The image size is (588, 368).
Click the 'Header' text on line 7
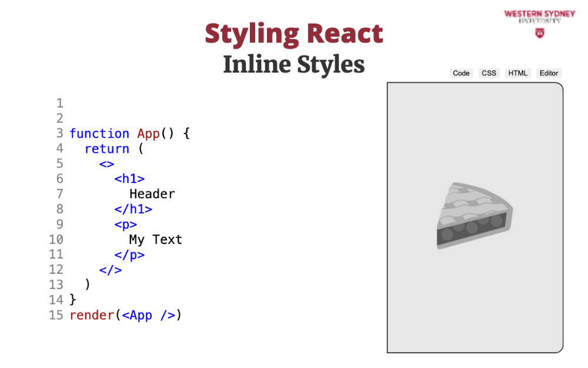152,194
